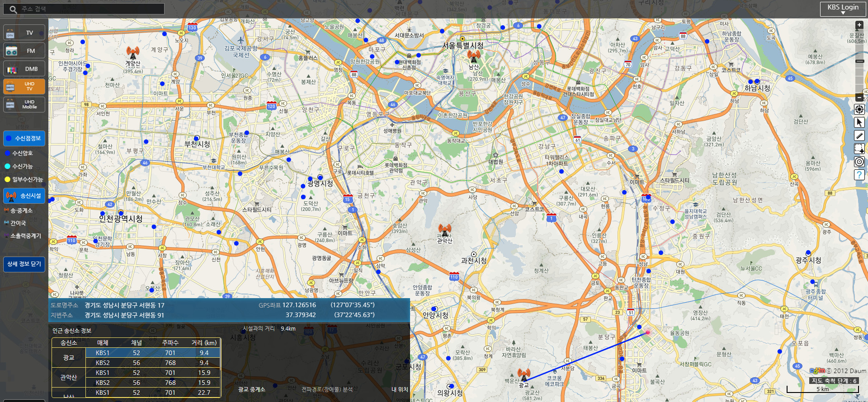Select the line distance measure tool
This screenshot has height=402, width=868.
[x=859, y=136]
